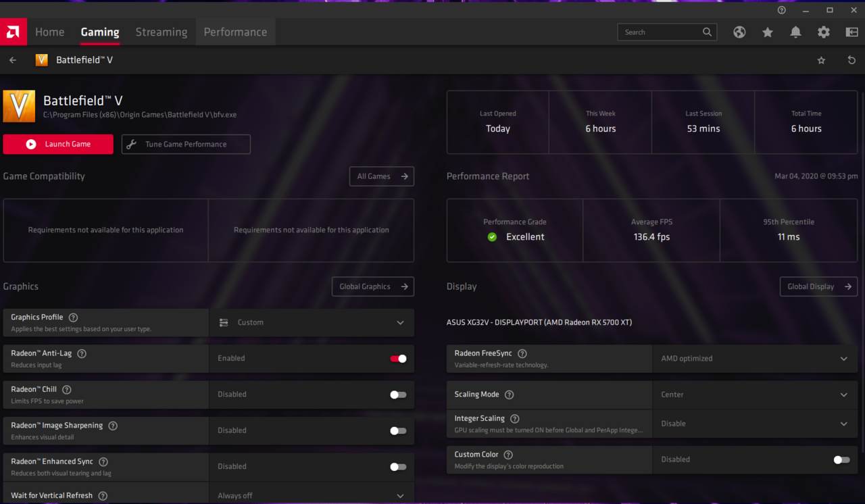Switch to the Streaming tab

coord(162,32)
